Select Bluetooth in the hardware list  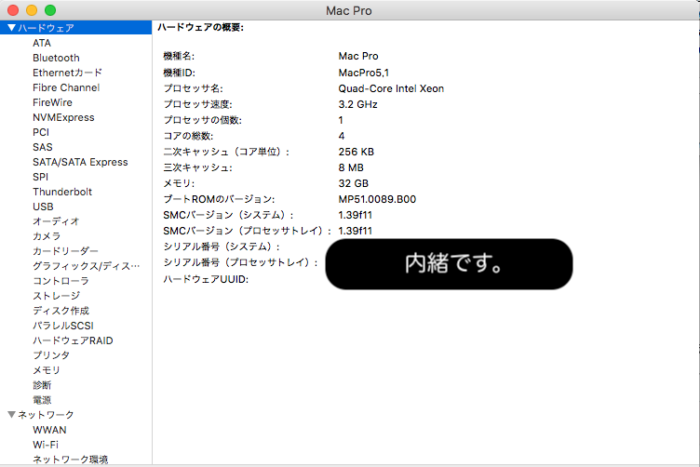[x=55, y=58]
